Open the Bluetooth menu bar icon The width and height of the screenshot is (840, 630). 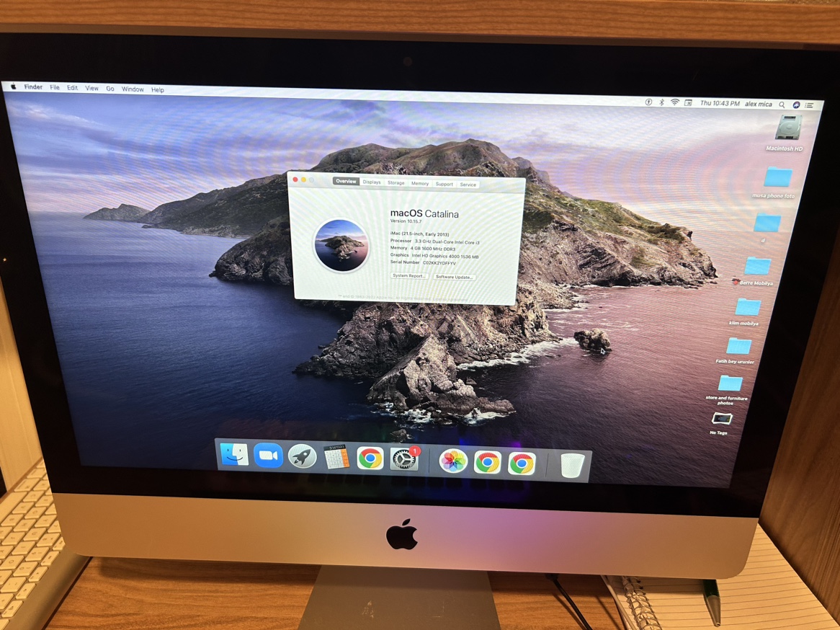click(661, 102)
